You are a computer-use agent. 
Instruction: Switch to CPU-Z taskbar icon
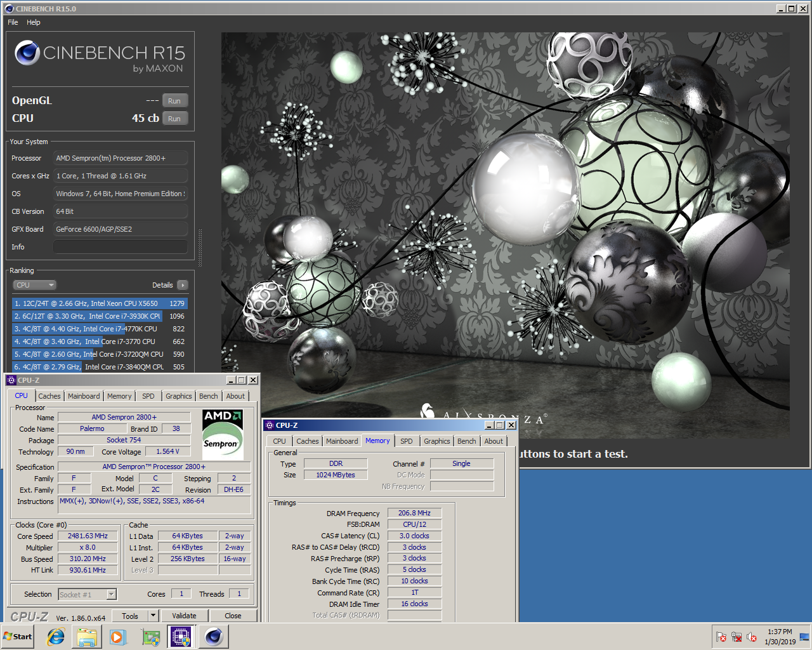(x=181, y=637)
